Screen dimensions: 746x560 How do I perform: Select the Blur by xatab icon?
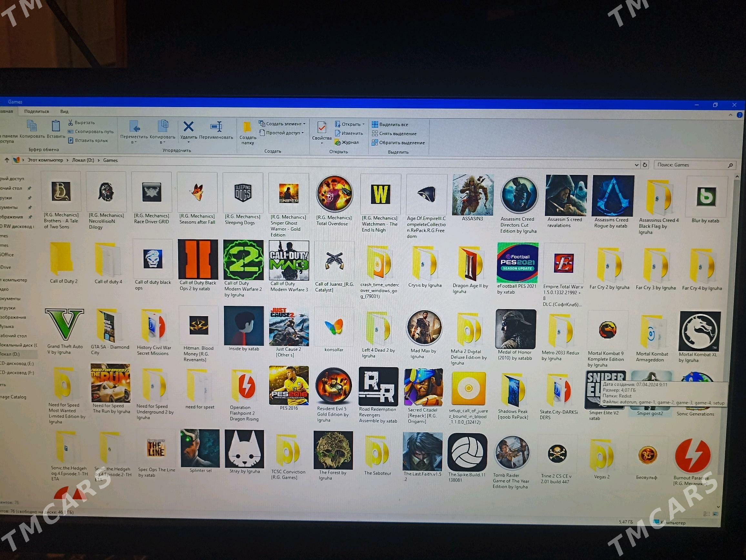706,196
